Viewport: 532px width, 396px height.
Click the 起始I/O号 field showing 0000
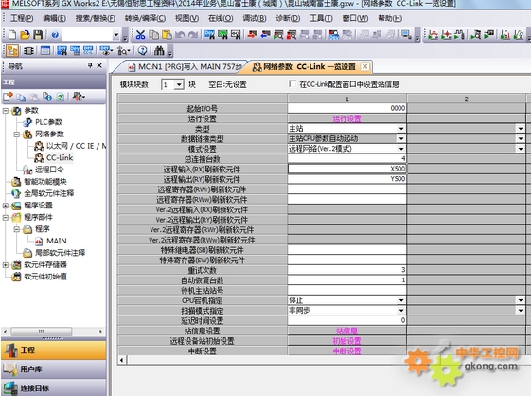tap(346, 108)
